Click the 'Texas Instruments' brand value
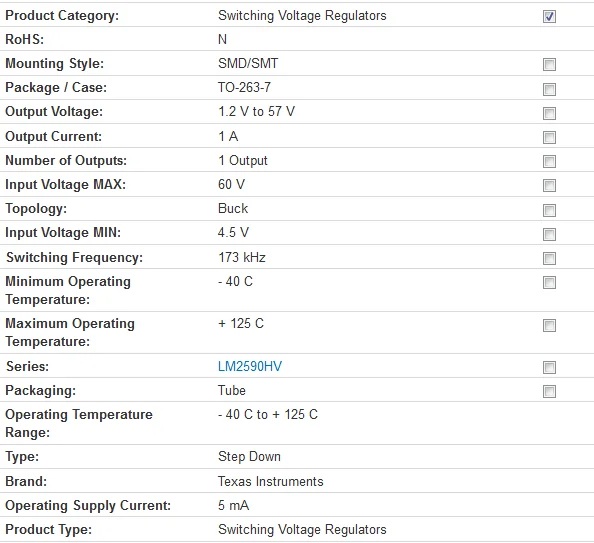594x543 pixels. tap(270, 481)
